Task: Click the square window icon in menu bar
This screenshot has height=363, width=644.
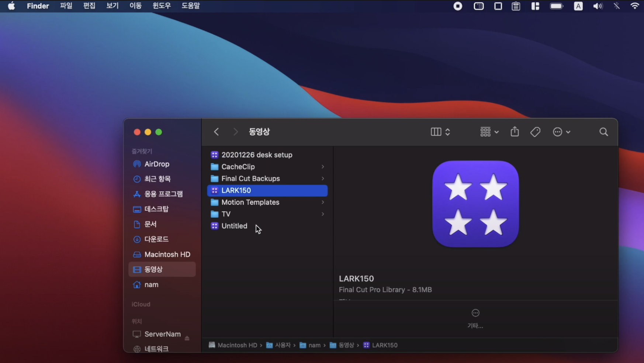Action: 498,6
